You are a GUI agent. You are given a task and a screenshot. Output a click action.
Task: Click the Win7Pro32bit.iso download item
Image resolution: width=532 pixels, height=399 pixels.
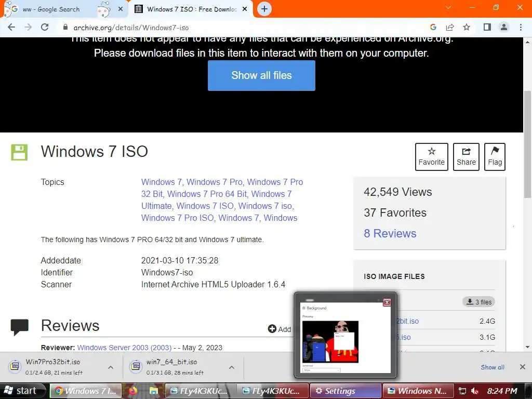54,367
